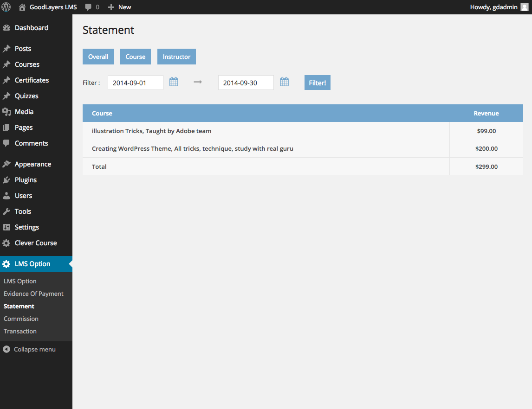The image size is (532, 409).
Task: Click the Dashboard gauge icon
Action: pos(6,28)
